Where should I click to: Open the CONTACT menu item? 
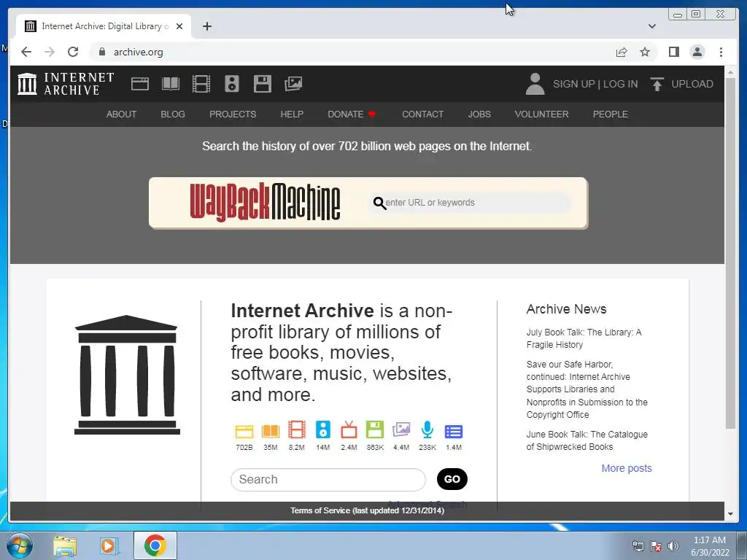(x=422, y=114)
